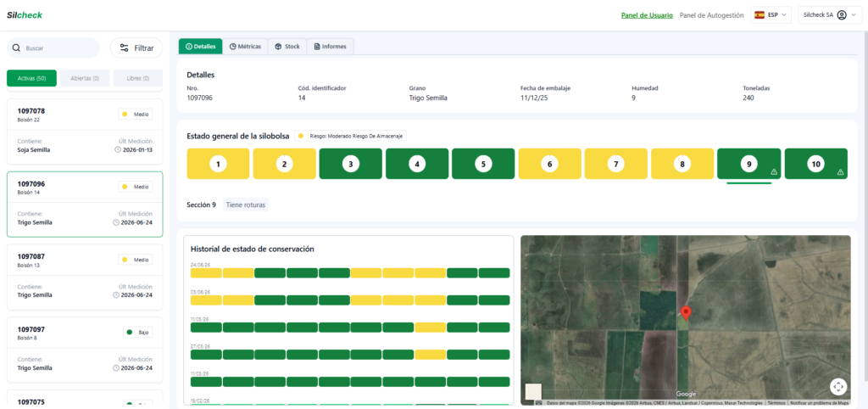
Task: Click the 24/06/26 history date
Action: pos(200,265)
